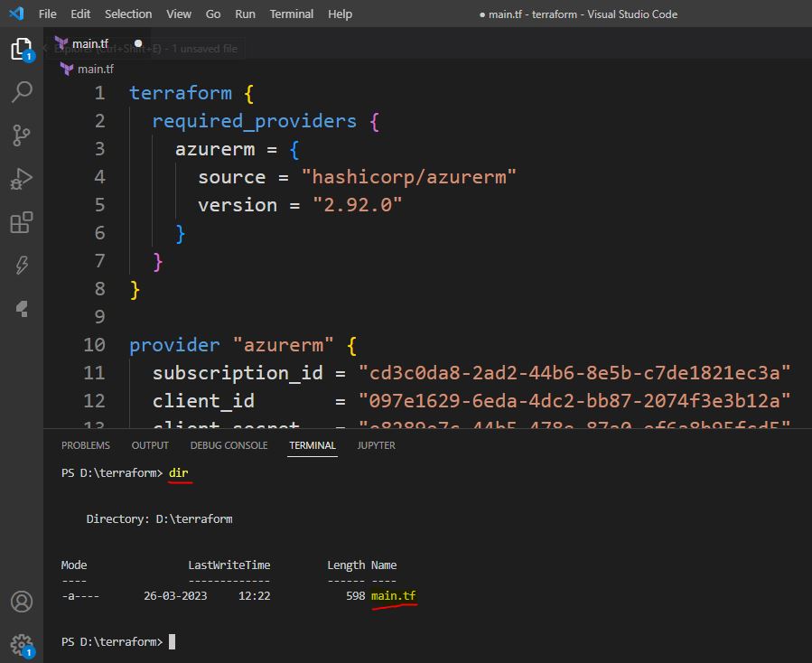Screen dimensions: 812x663
Task: Open the Source Control view
Action: (x=21, y=135)
